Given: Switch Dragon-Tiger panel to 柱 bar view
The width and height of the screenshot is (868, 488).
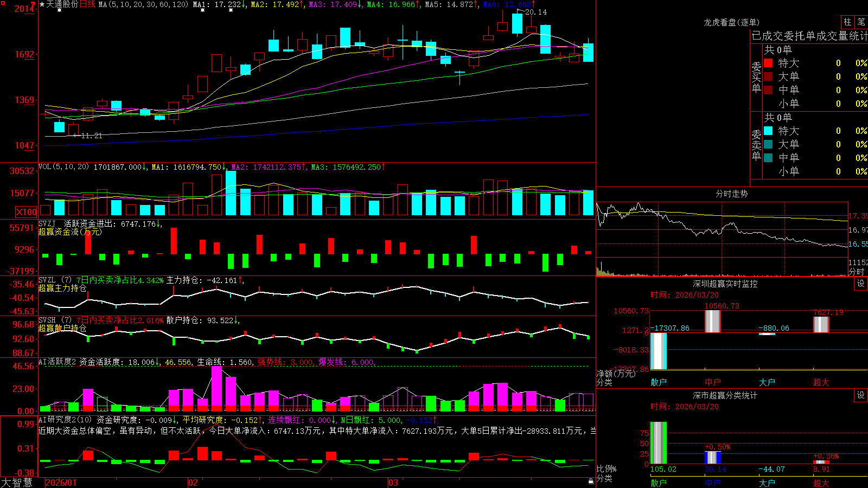Looking at the screenshot, I should [847, 22].
